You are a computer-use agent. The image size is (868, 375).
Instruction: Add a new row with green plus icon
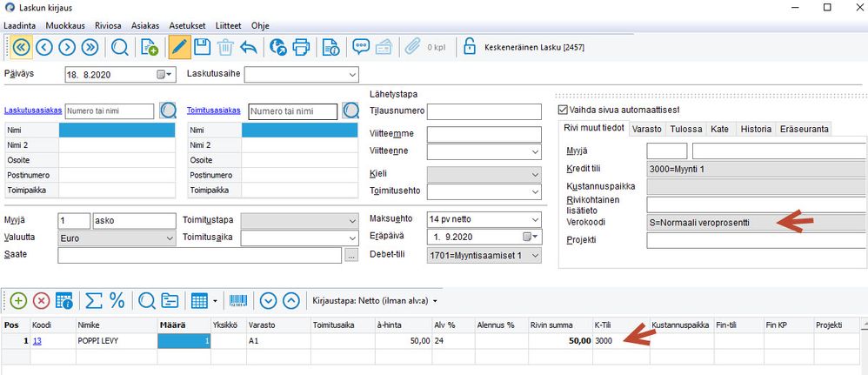tap(19, 301)
